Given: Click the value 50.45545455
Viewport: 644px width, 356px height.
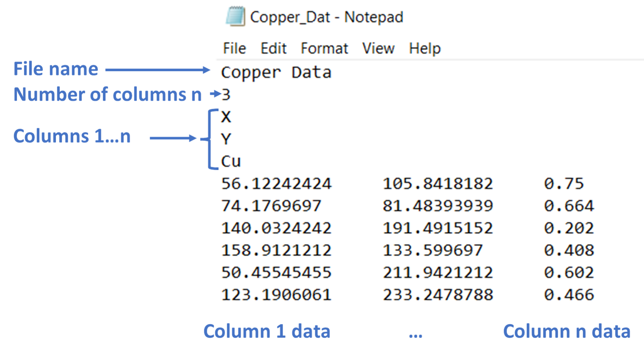Looking at the screenshot, I should point(276,272).
